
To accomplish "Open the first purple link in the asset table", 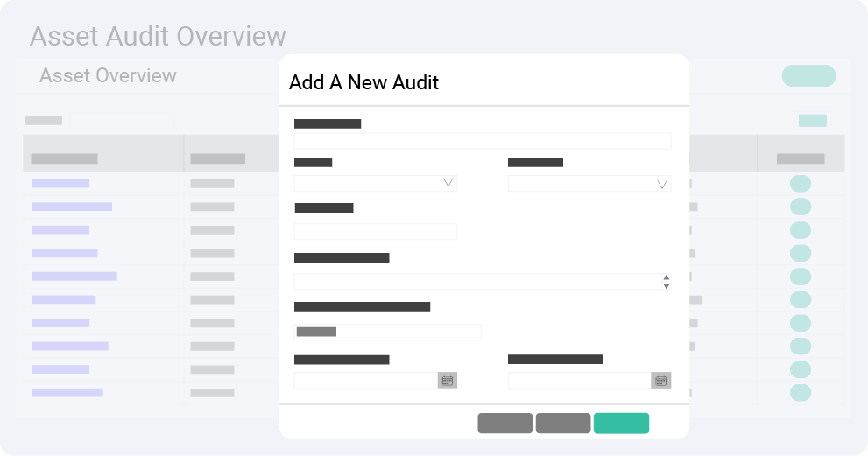I will point(61,183).
